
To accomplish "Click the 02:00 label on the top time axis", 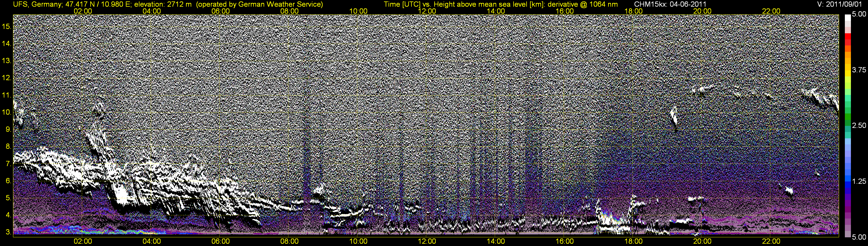I will pos(82,11).
